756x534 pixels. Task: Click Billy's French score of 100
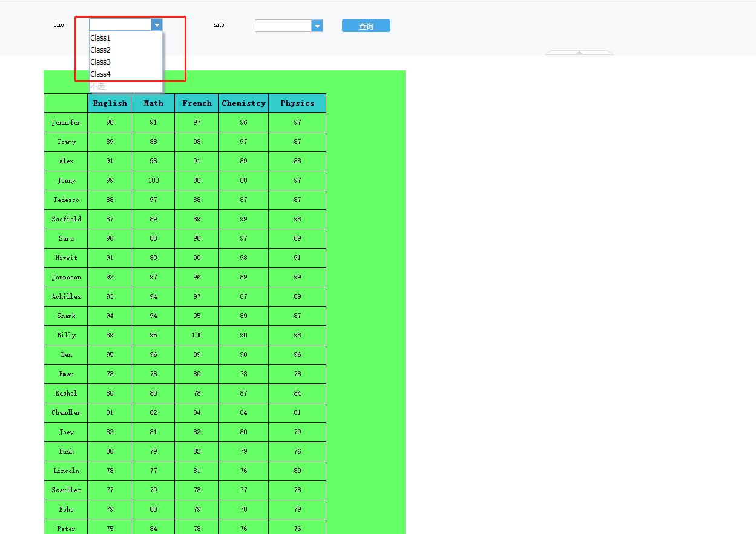coord(197,335)
